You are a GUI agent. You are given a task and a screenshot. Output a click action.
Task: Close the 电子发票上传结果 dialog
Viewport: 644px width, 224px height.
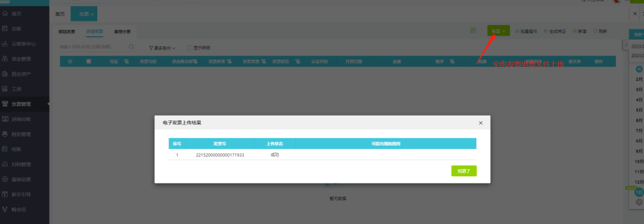point(481,123)
